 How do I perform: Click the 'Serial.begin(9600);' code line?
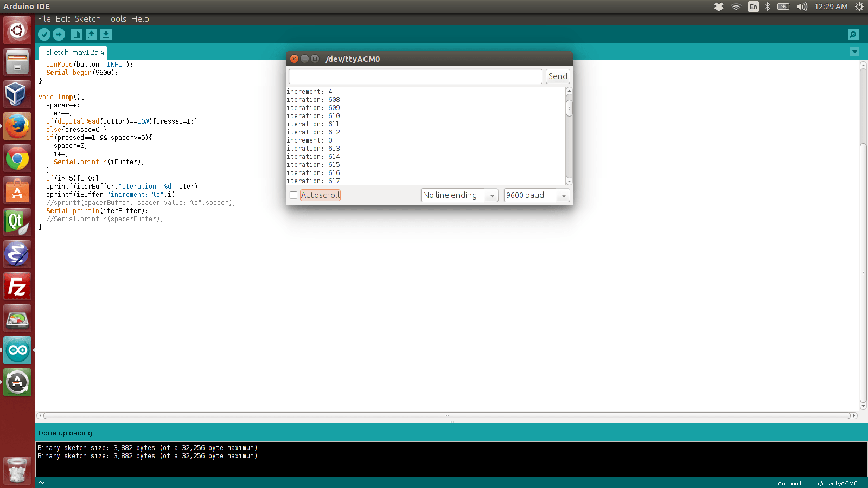point(82,73)
